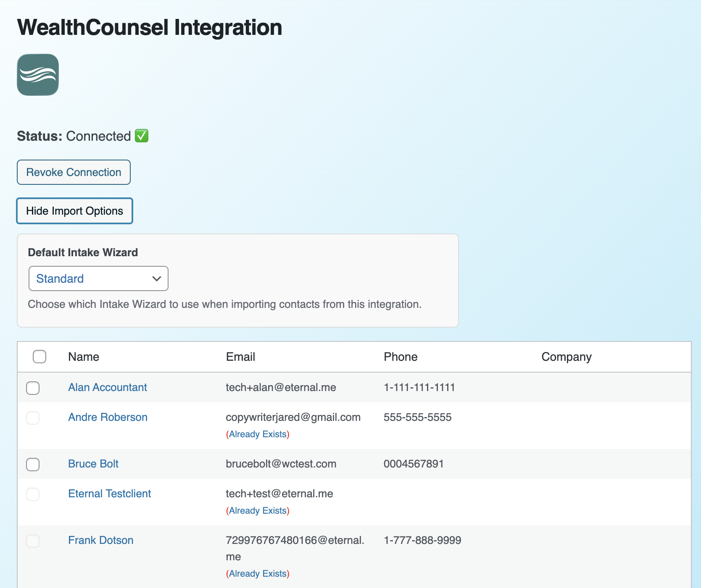
Task: Check the box for Bruce Bolt
Action: [x=33, y=464]
